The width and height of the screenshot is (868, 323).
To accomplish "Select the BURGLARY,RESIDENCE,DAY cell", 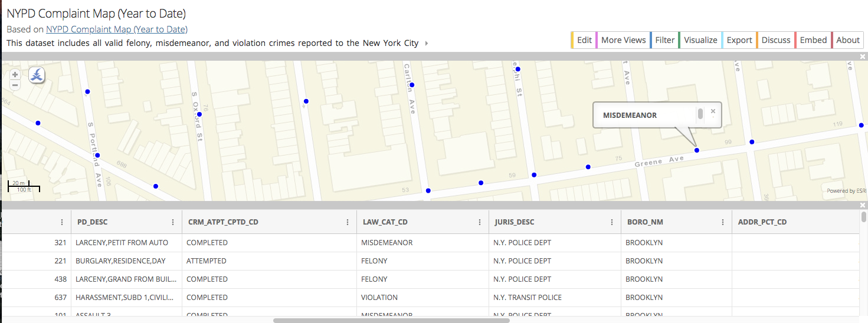I will 126,261.
